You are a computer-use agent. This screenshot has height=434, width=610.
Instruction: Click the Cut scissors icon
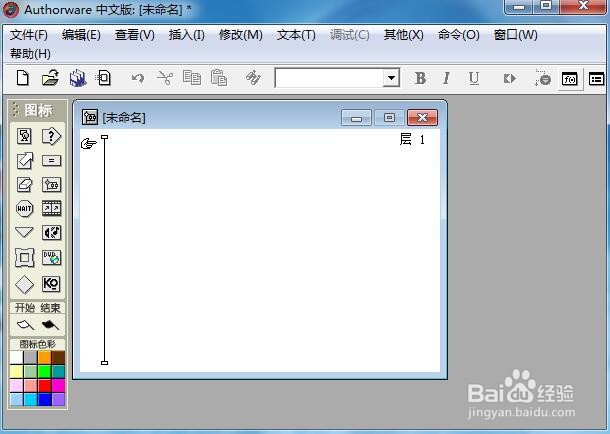click(165, 78)
